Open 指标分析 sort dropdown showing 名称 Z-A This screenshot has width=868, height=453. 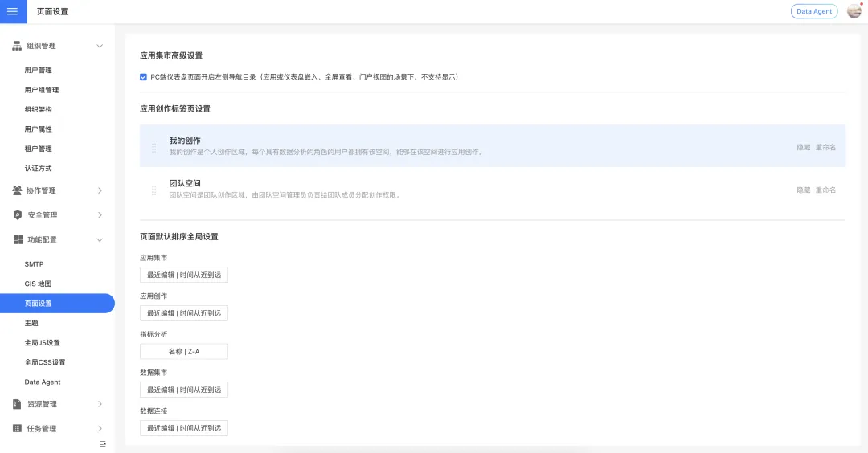[184, 351]
